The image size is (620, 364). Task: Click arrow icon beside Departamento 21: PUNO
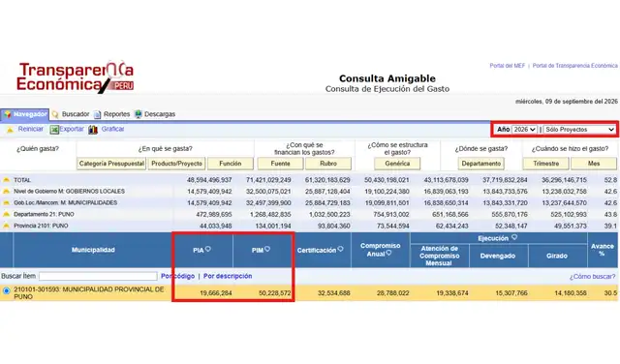pos(7,214)
